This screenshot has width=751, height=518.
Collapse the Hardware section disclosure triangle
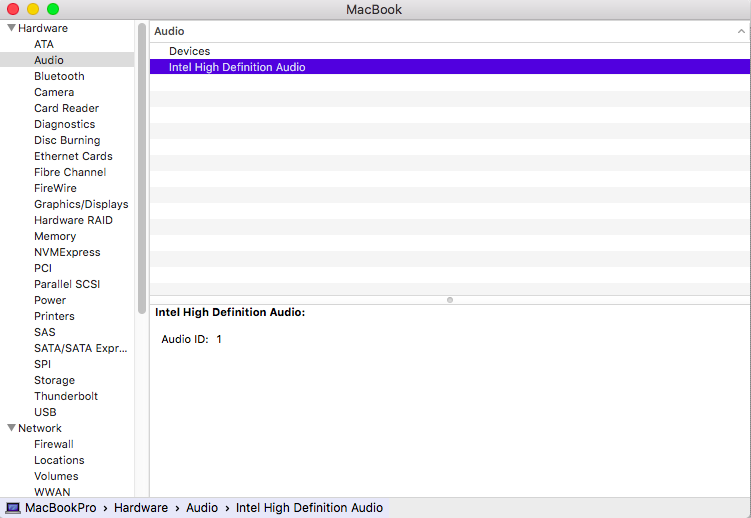pos(11,28)
